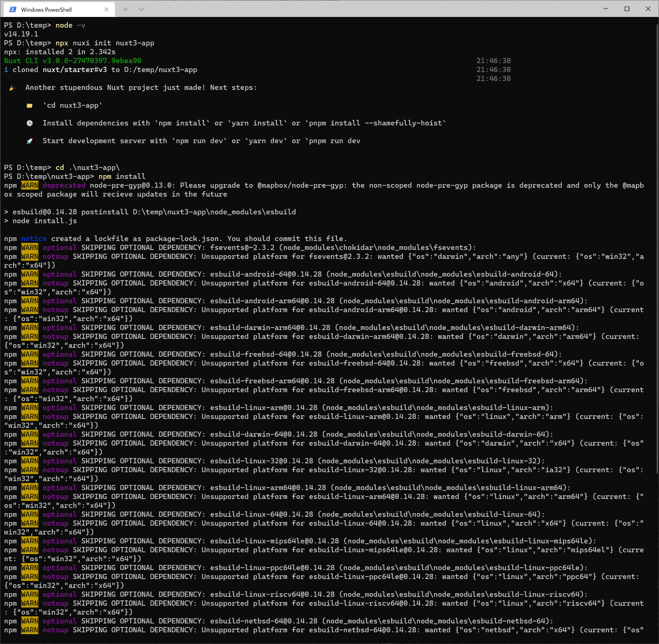Click 'npx nuxi init nuxt3-app' command
Image resolution: width=659 pixels, height=644 pixels.
click(105, 43)
